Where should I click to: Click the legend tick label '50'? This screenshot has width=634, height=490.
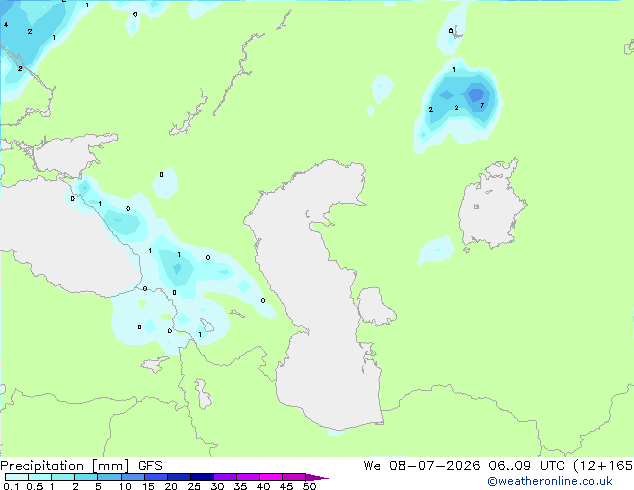(x=310, y=486)
